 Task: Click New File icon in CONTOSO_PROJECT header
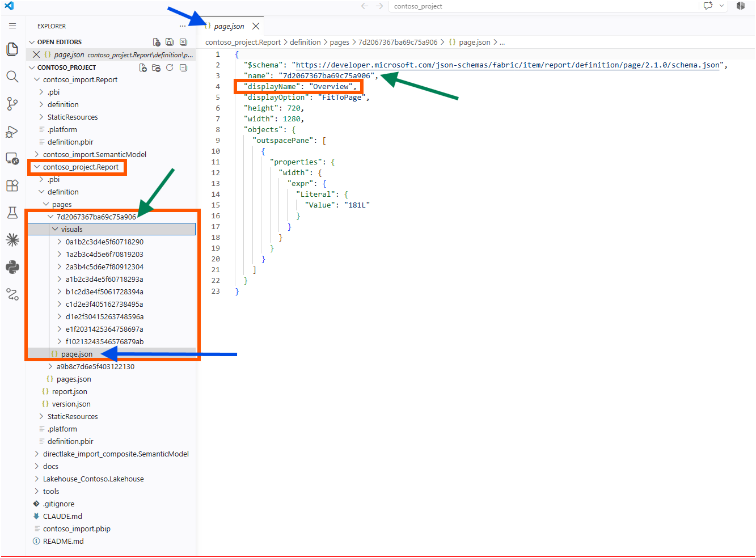143,67
